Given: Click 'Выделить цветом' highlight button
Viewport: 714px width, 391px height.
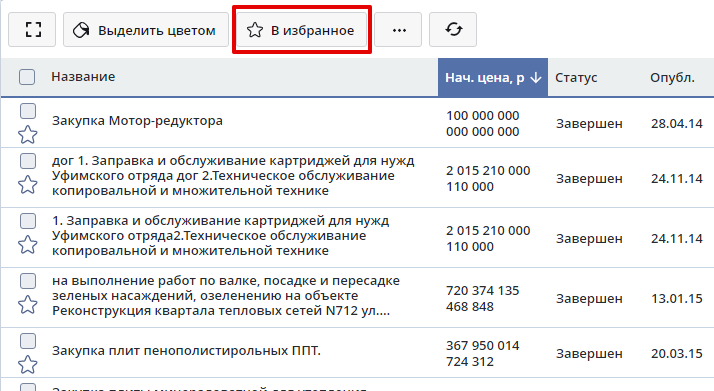Looking at the screenshot, I should (146, 30).
